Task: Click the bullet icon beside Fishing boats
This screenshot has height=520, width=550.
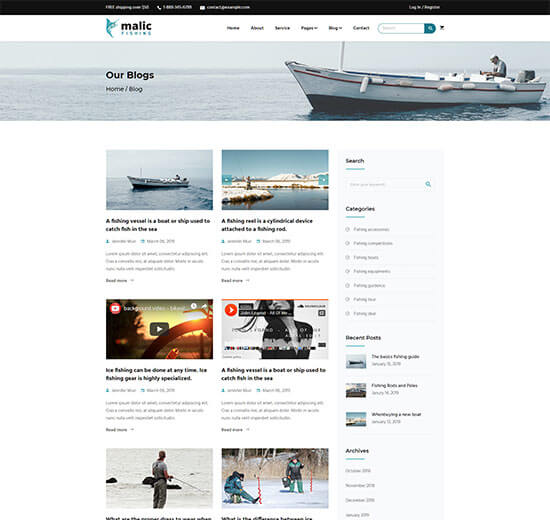Action: 348,257
